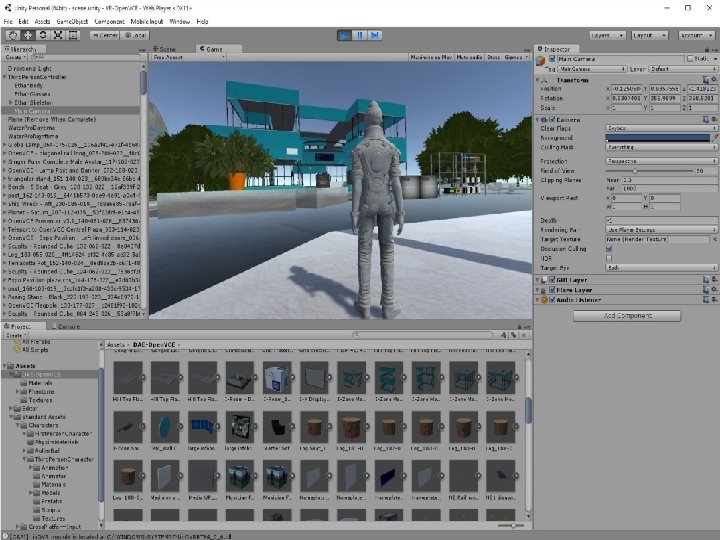Select the Rect transform tool
This screenshot has width=720, height=540.
pos(73,35)
